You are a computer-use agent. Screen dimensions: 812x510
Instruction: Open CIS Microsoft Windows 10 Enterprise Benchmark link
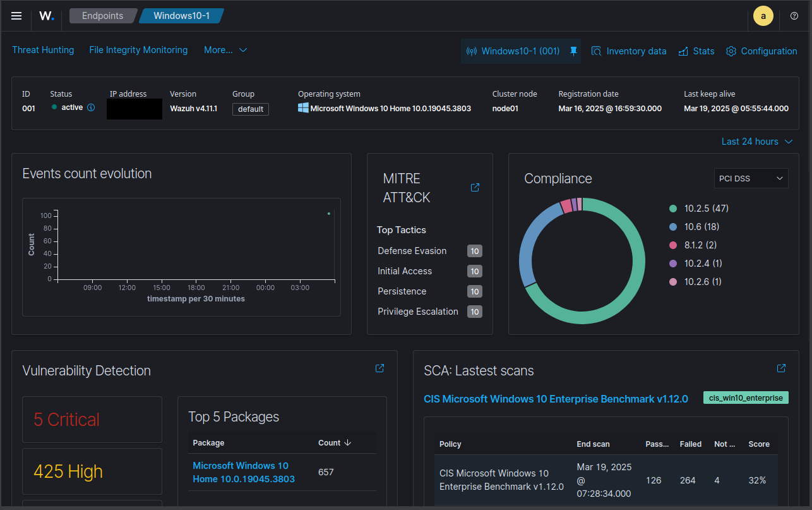(556, 399)
